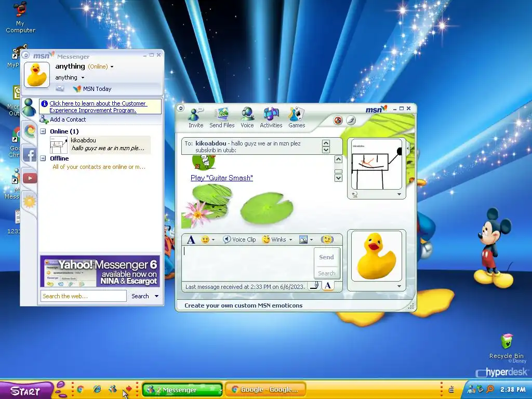Send a nudge with the shaking face
Viewport: 532px width, 399px height.
tap(327, 240)
